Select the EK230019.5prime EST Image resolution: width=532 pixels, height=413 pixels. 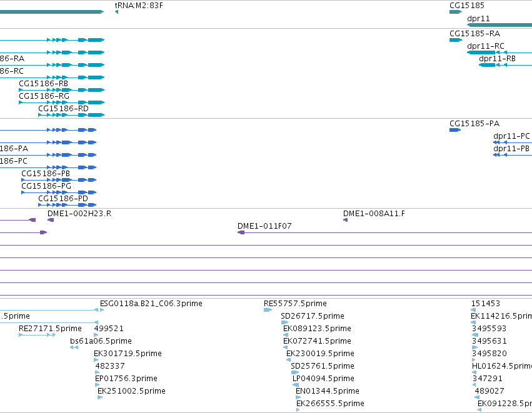(x=320, y=353)
